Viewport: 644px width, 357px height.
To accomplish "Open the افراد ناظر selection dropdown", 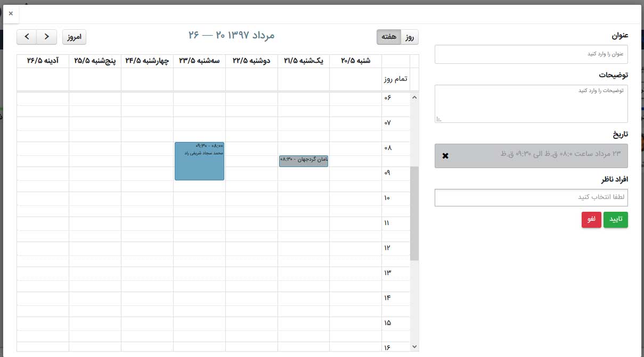I will [x=531, y=197].
